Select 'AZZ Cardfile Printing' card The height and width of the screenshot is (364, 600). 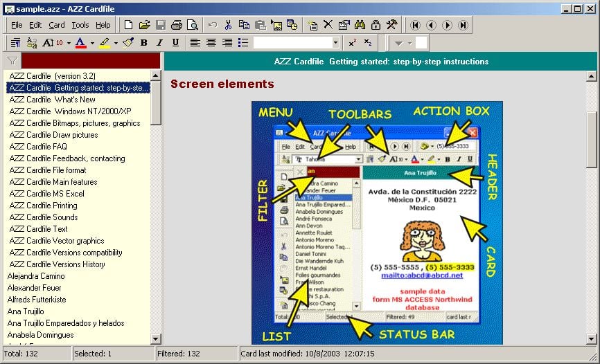pos(43,206)
